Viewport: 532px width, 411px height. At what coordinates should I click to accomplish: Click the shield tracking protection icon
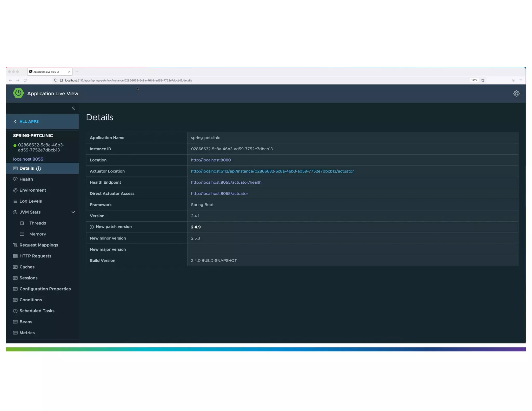pos(56,80)
